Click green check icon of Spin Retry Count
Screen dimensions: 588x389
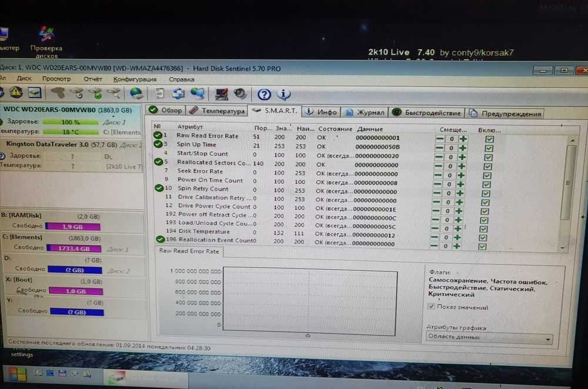click(159, 188)
